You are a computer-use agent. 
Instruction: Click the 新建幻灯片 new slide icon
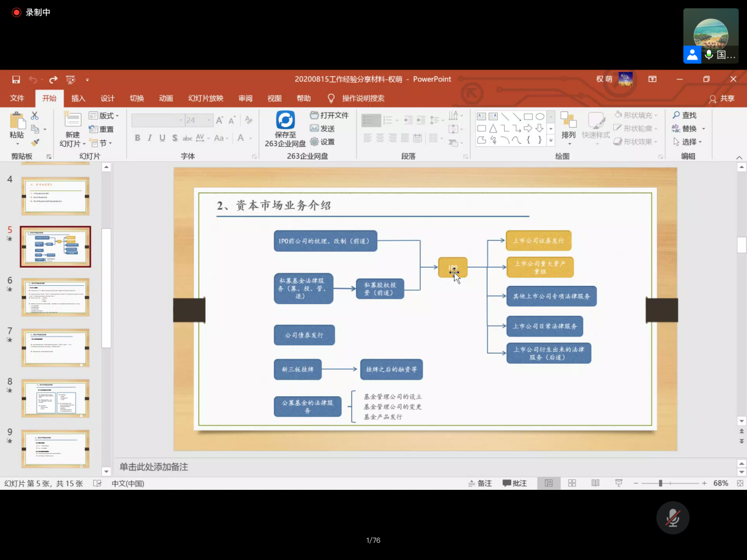(73, 121)
